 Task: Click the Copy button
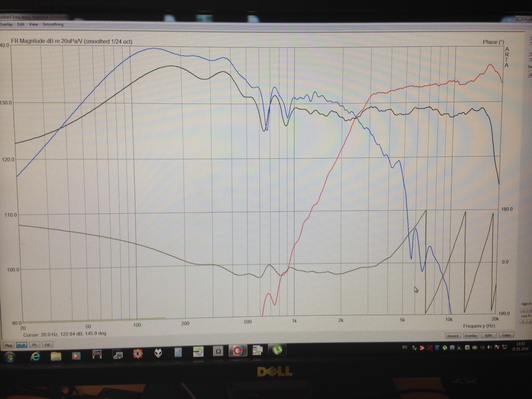pyautogui.click(x=506, y=335)
